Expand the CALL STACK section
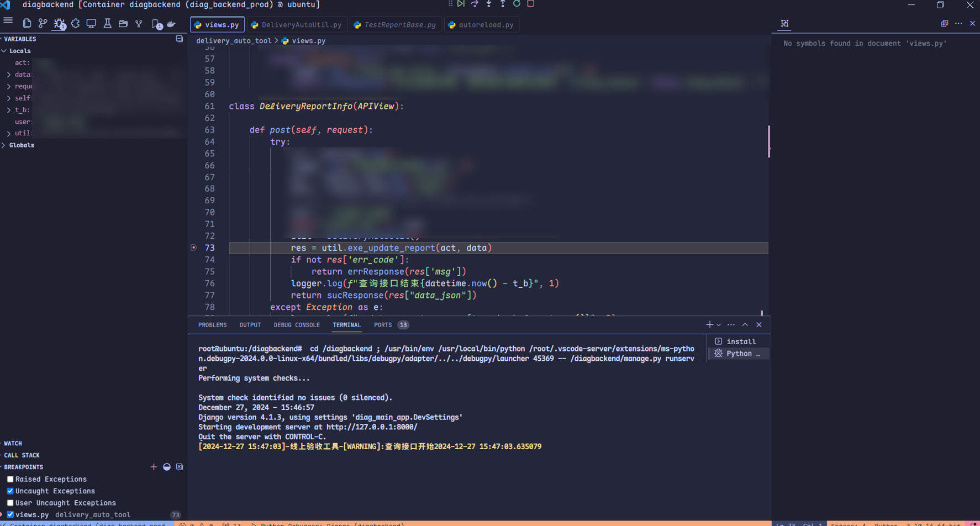 21,455
